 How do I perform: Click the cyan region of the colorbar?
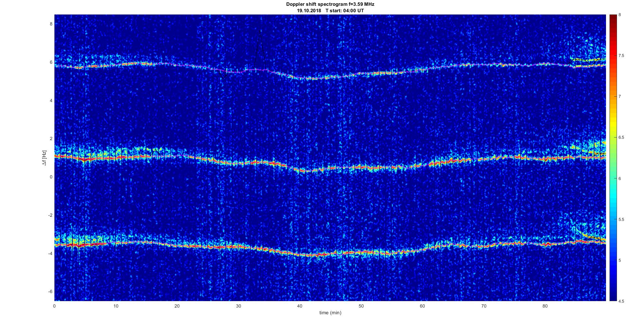[x=613, y=193]
